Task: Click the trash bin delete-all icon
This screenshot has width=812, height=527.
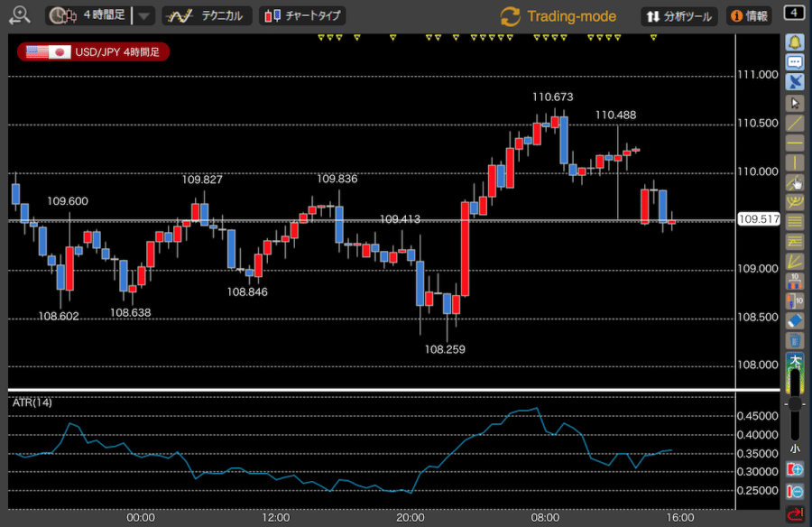Action: [795, 340]
